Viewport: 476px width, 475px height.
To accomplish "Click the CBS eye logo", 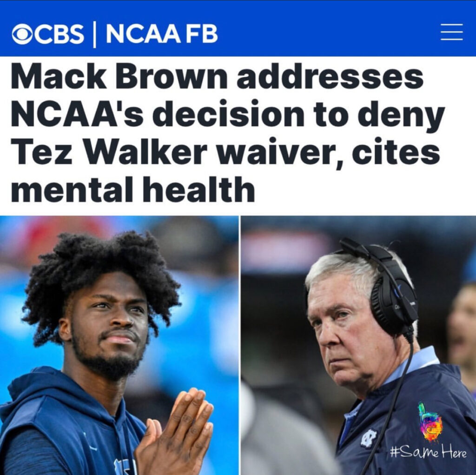I will pyautogui.click(x=23, y=33).
